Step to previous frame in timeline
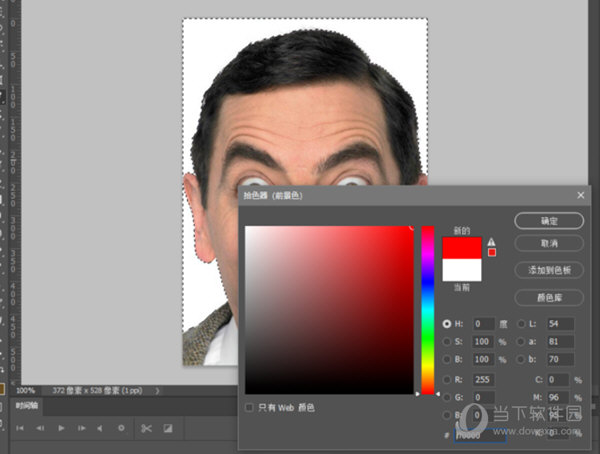Image resolution: width=600 pixels, height=454 pixels. [40, 428]
